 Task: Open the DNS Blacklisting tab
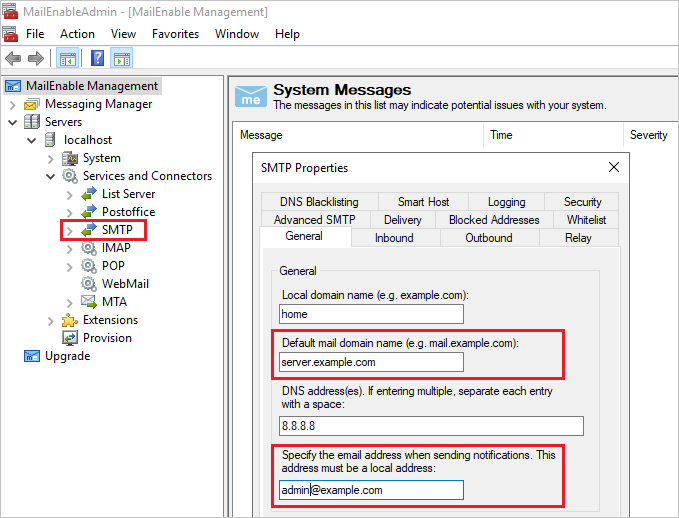[x=318, y=202]
